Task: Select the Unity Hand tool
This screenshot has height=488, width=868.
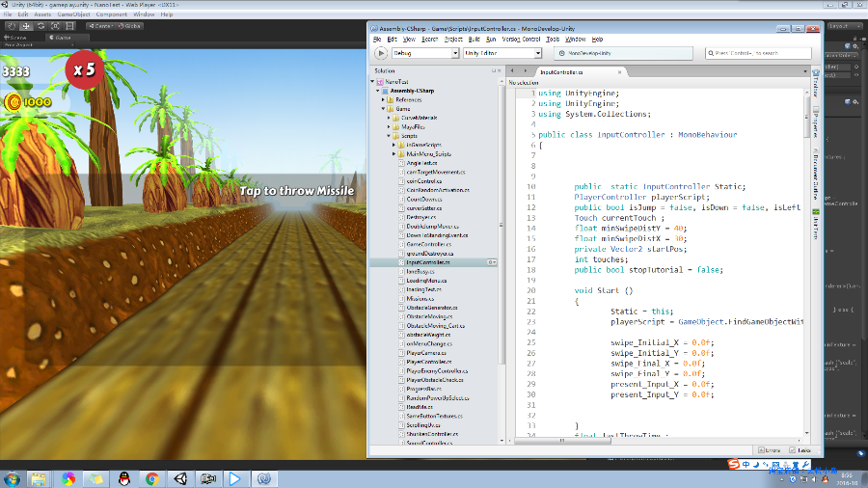Action: click(12, 26)
